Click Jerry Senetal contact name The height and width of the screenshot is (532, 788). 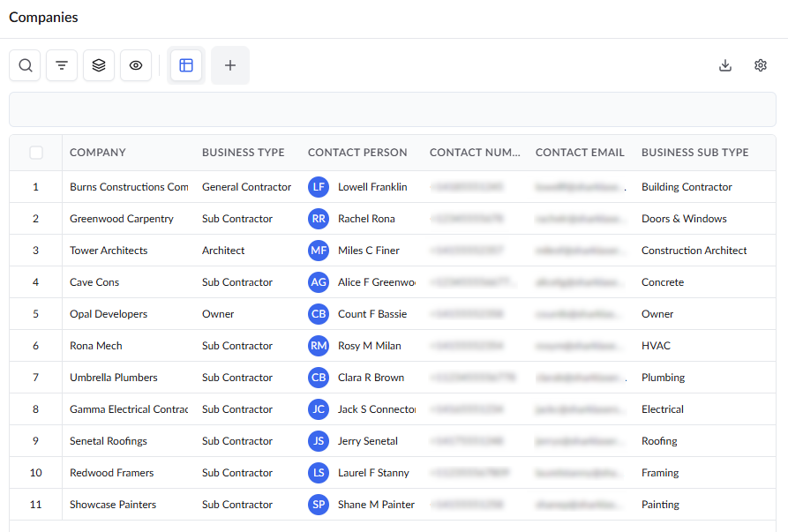(x=368, y=440)
